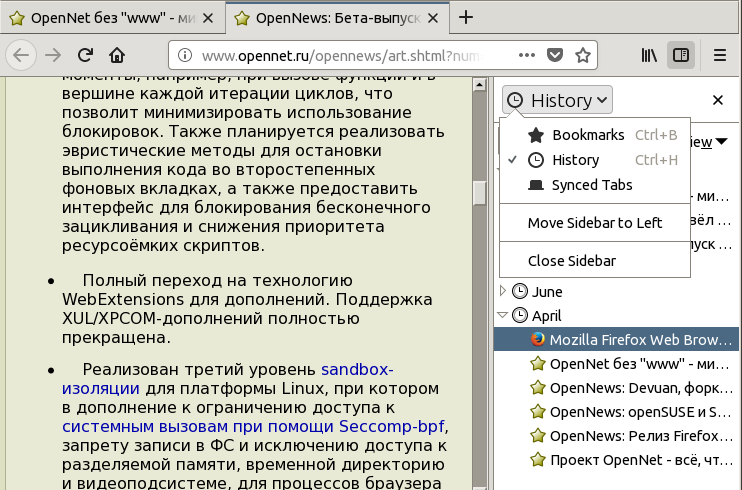Open the sandbox-изоляции link
Image resolution: width=742 pixels, height=490 pixels.
click(356, 369)
